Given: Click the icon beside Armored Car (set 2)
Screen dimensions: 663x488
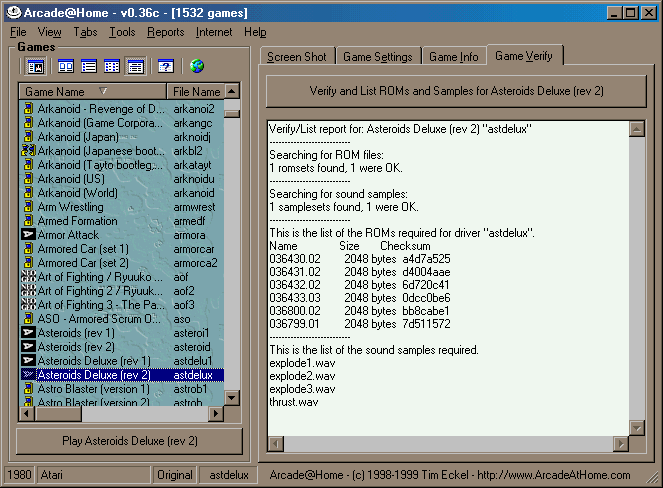Looking at the screenshot, I should (x=28, y=263).
